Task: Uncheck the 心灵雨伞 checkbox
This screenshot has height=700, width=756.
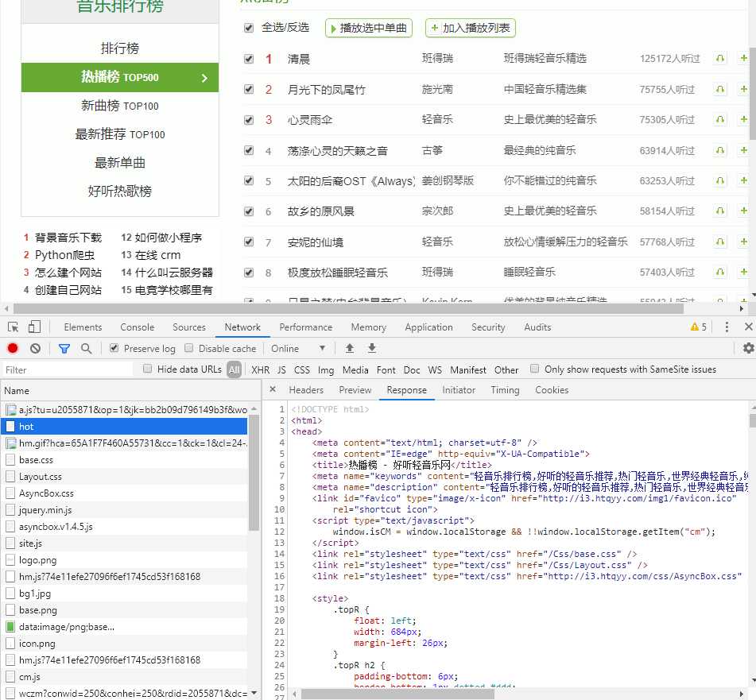Action: pyautogui.click(x=249, y=120)
